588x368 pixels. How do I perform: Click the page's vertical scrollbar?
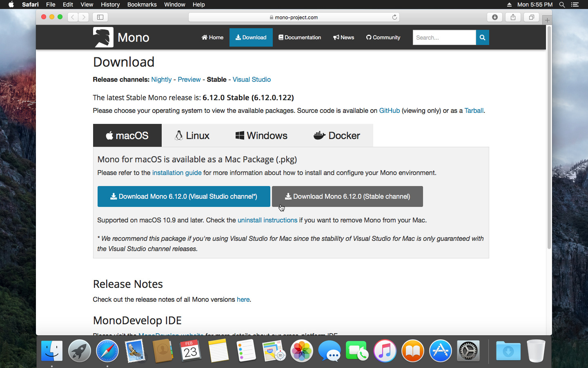pos(549,139)
